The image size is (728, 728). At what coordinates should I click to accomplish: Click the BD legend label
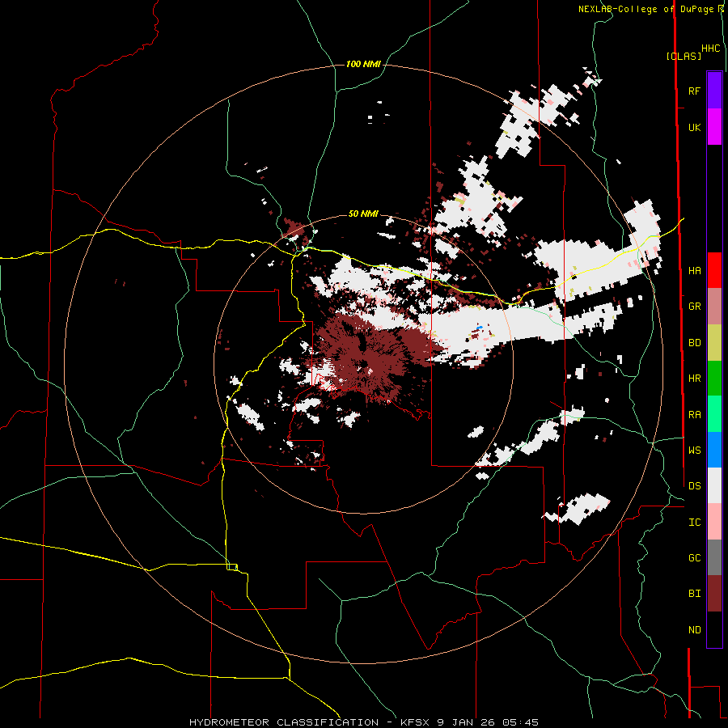(x=695, y=343)
